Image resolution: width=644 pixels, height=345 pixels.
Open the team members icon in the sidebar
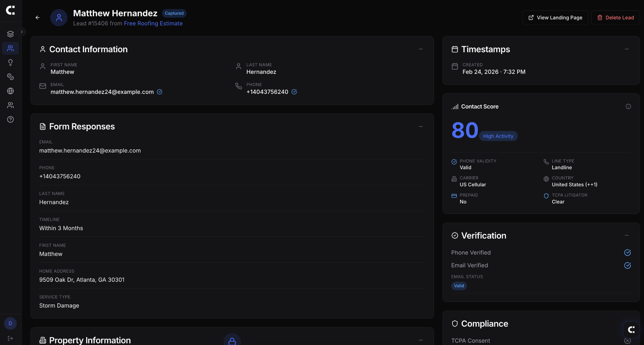pos(10,105)
